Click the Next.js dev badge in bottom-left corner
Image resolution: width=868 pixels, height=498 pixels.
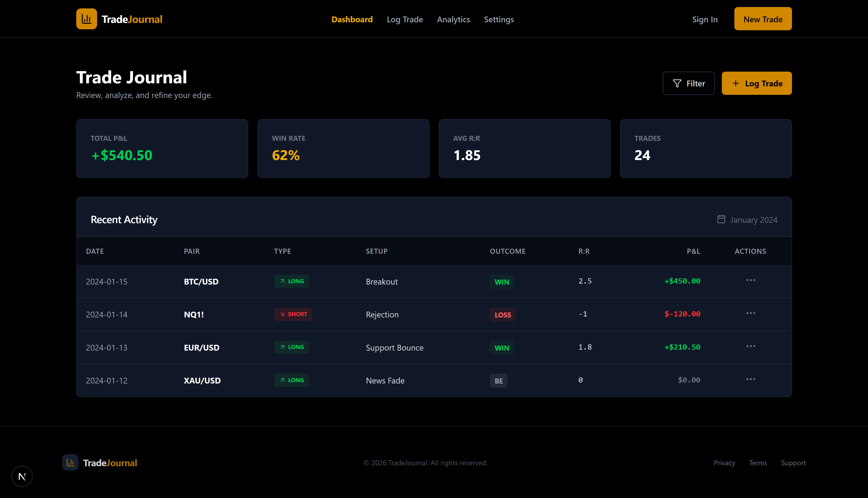[x=22, y=476]
